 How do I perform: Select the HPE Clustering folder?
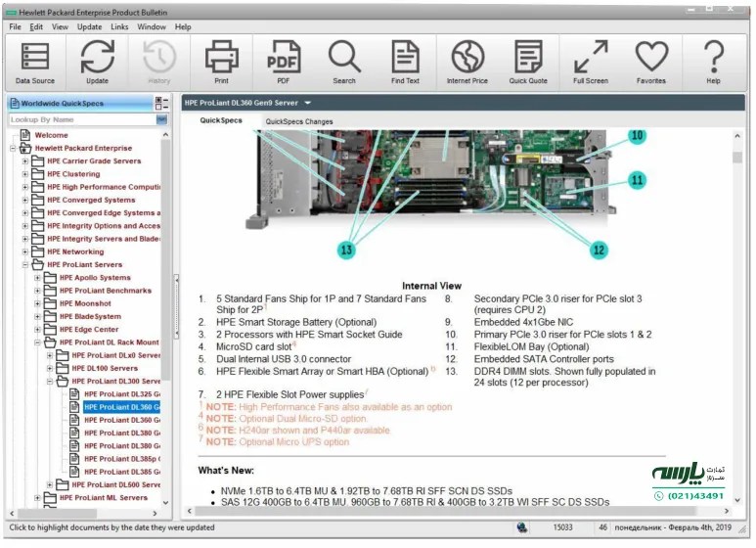73,174
